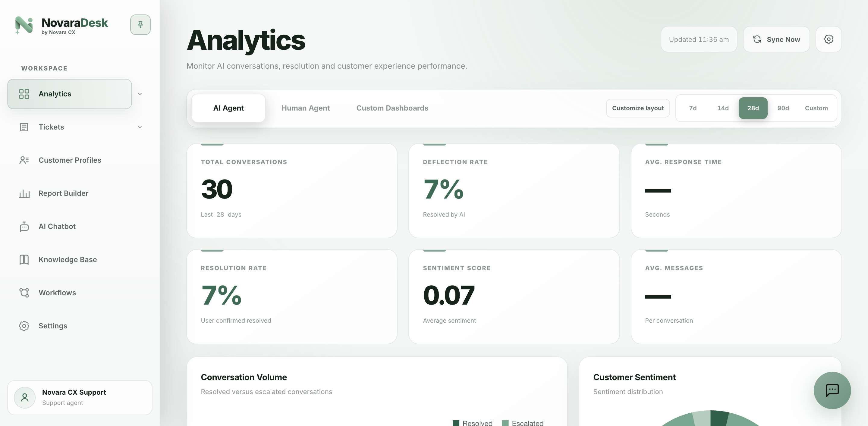This screenshot has width=868, height=426.
Task: Click the Conversation Volume heading
Action: click(244, 377)
